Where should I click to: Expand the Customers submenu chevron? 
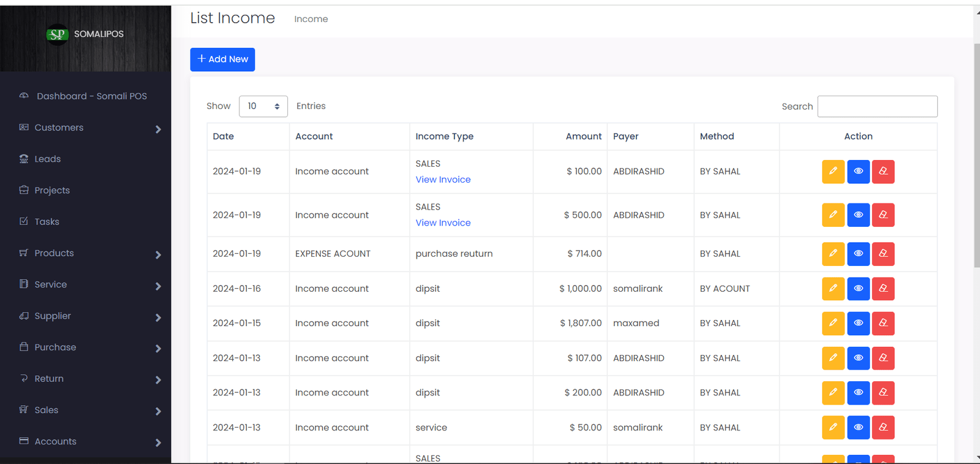pyautogui.click(x=158, y=129)
